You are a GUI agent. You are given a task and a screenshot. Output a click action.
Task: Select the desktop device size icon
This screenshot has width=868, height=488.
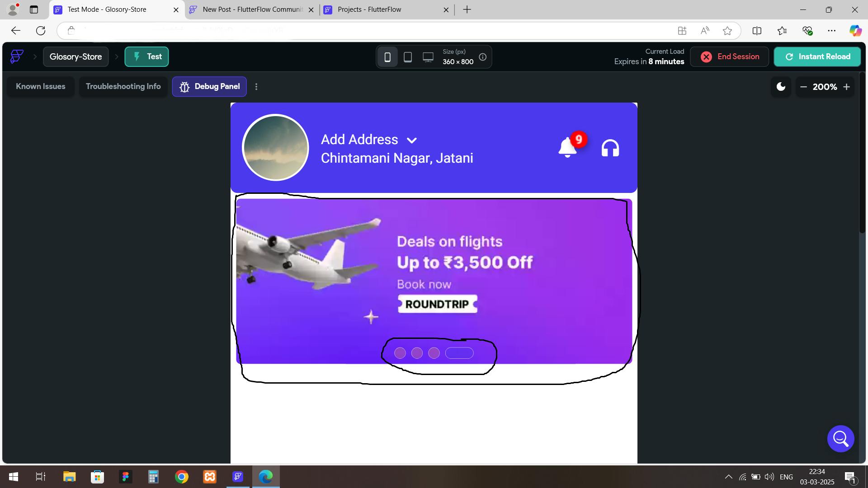428,57
